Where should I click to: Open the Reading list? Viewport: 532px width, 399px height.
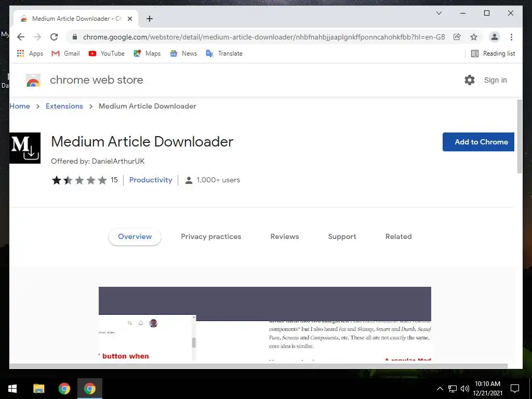click(493, 54)
